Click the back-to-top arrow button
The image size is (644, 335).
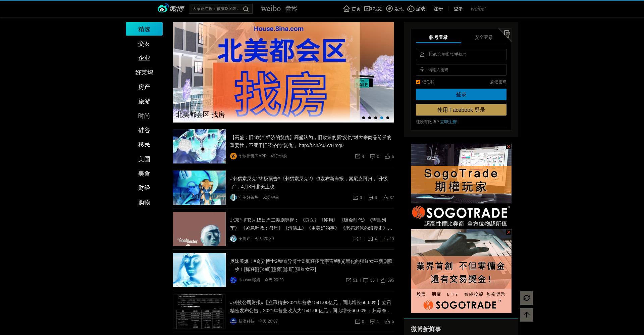click(527, 315)
